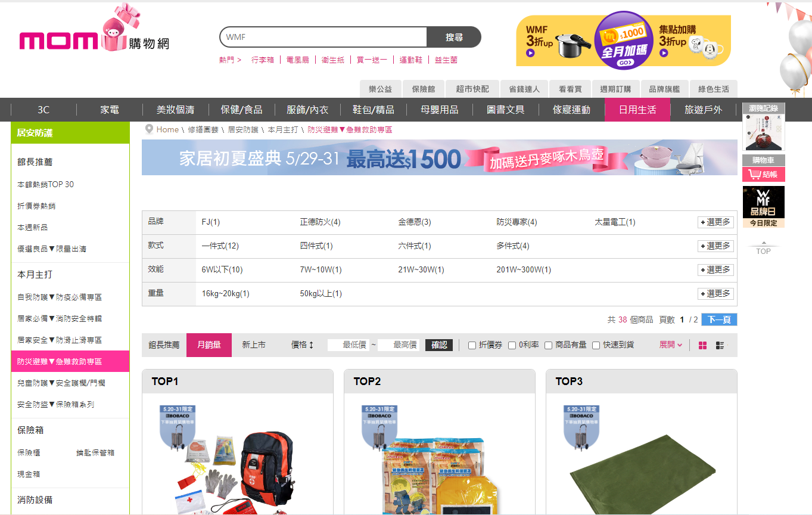Click the 最高價 maximum price field

point(399,345)
